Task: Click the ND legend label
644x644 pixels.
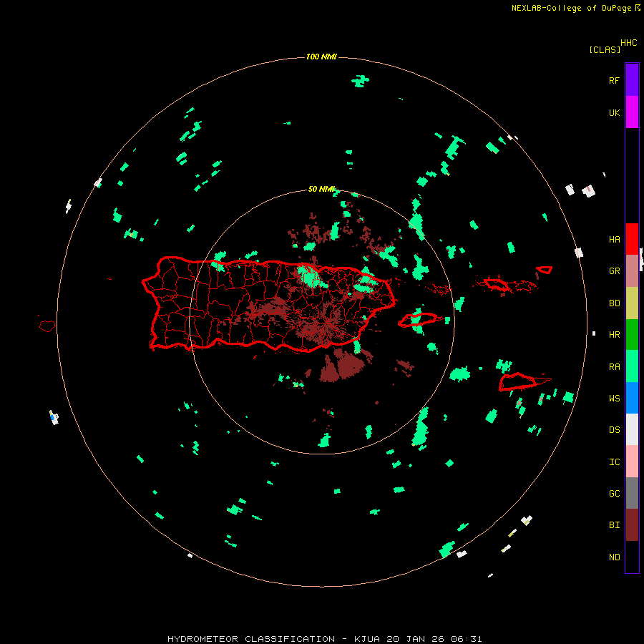Action: (614, 557)
